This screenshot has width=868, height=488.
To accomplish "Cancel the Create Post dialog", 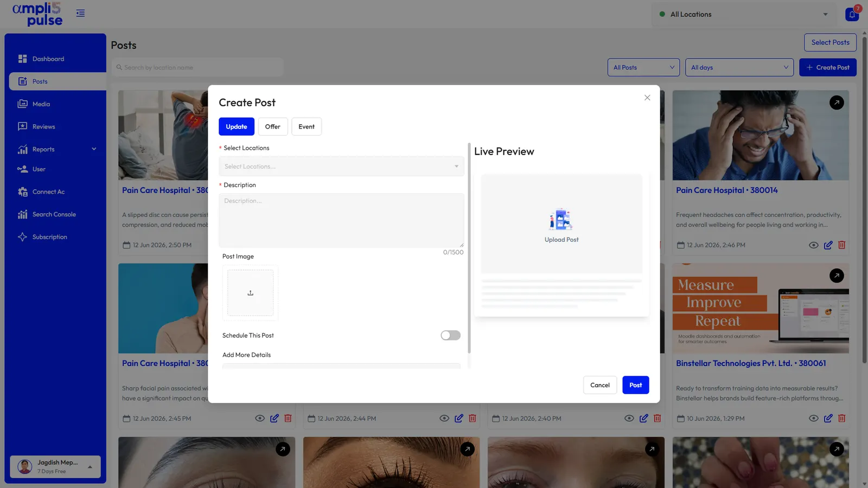I will (x=600, y=385).
